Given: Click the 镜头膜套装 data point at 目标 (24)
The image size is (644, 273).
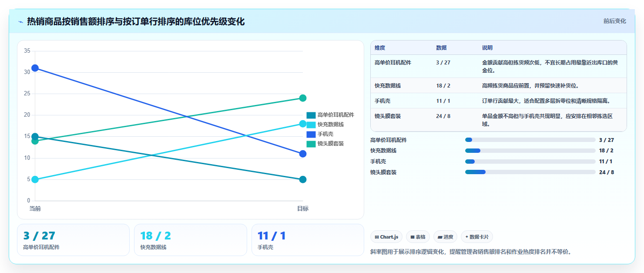Looking at the screenshot, I should 303,98.
